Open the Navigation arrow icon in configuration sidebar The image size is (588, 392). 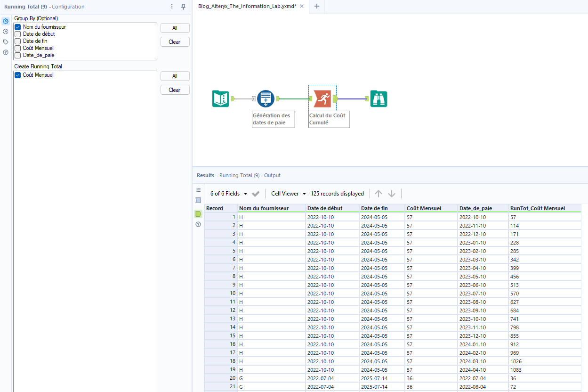point(6,32)
